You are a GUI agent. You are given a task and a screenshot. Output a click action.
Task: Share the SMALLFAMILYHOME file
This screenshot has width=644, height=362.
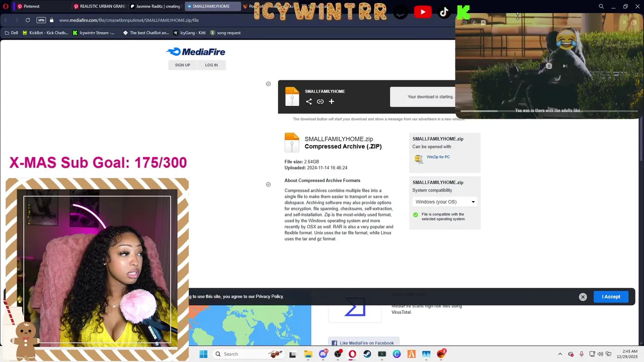pos(309,102)
